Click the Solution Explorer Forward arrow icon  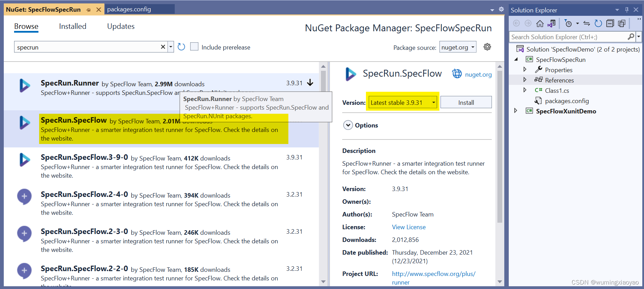click(x=528, y=23)
